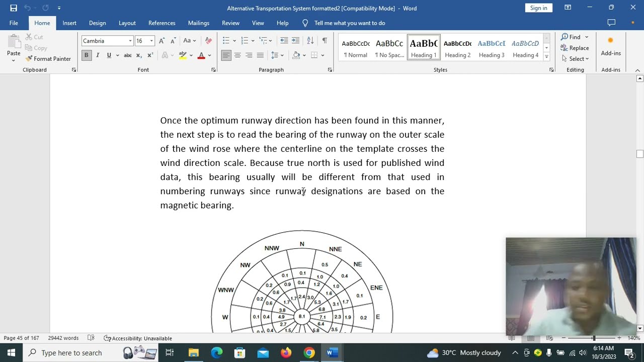This screenshot has height=362, width=644.
Task: Open Google Chrome from taskbar
Action: click(309, 353)
